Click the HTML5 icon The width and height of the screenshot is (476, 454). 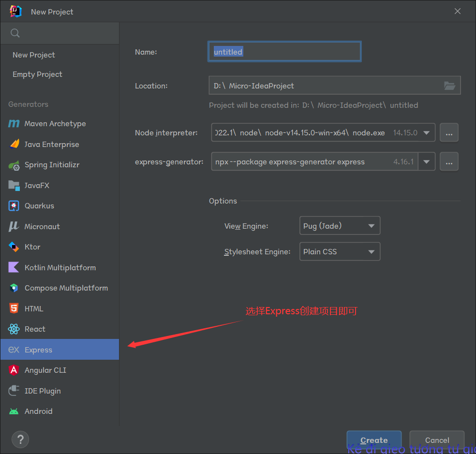pyautogui.click(x=14, y=308)
